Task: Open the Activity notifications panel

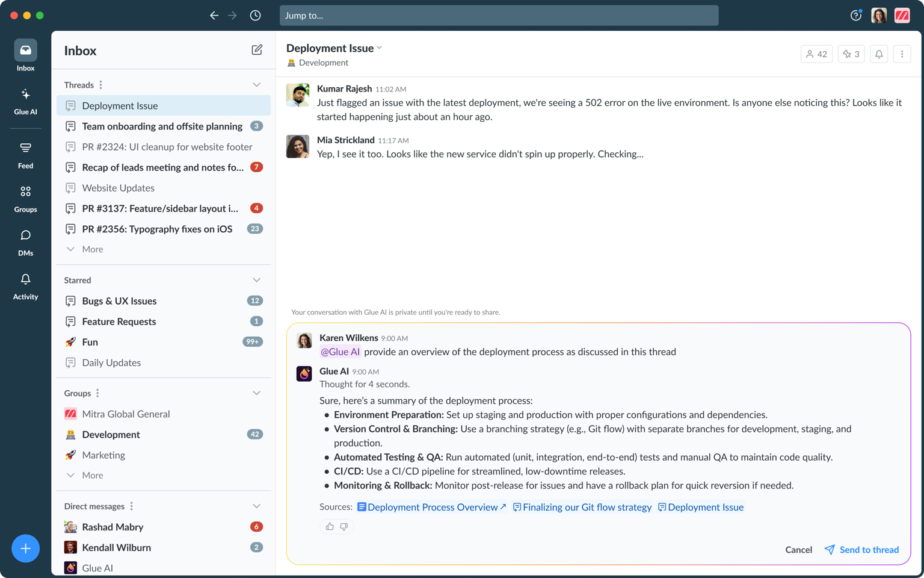Action: point(25,286)
